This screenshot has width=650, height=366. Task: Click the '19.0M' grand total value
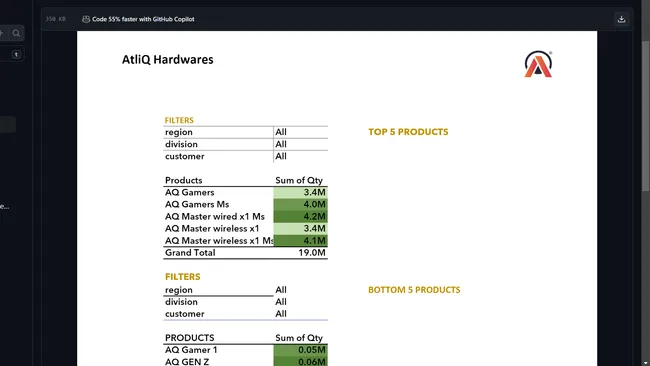click(312, 253)
